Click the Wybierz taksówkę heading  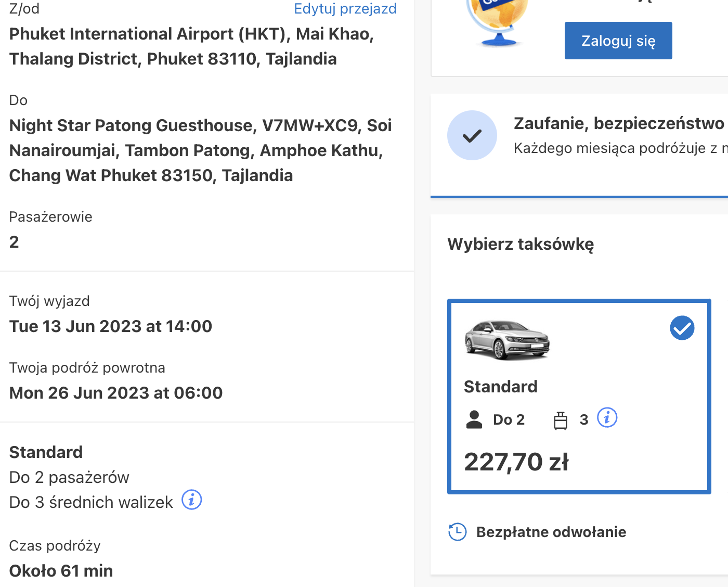pos(521,244)
